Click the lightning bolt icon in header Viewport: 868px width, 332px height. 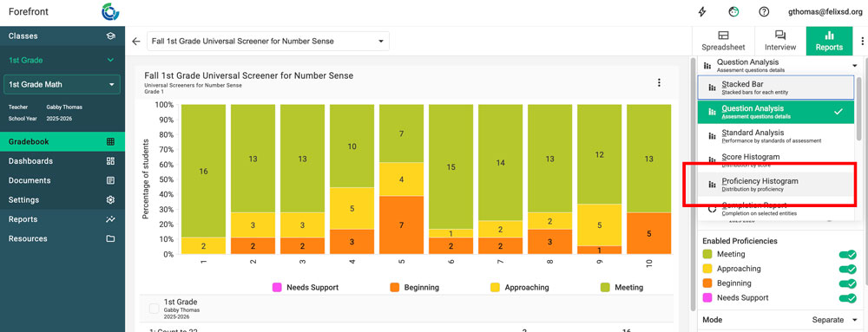(x=702, y=11)
